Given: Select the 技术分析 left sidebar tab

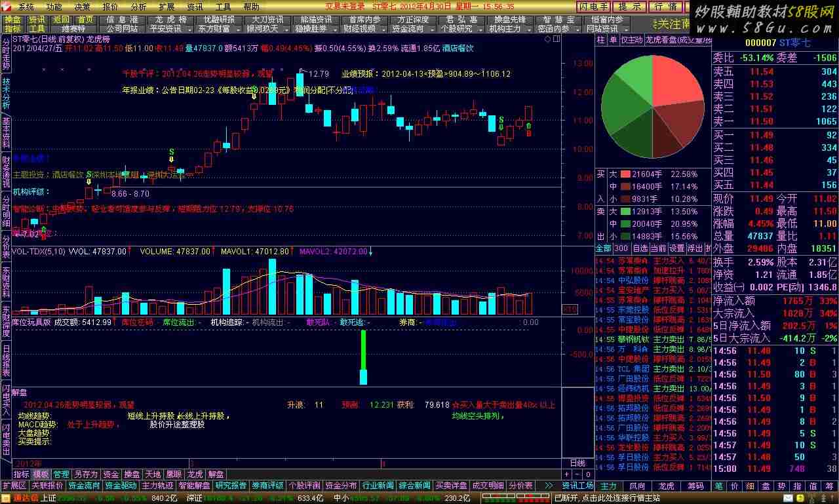Looking at the screenshot, I should (6, 93).
